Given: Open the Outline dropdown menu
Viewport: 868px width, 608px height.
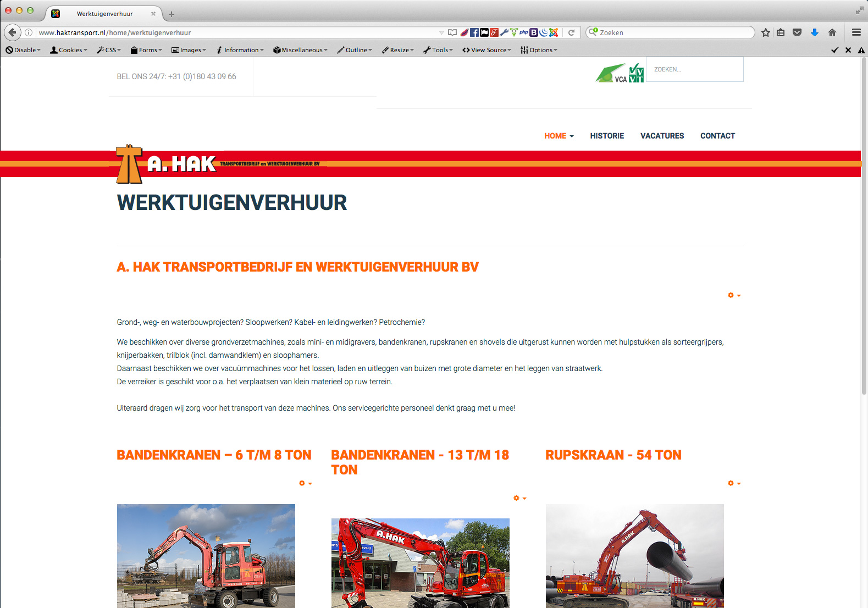Looking at the screenshot, I should [x=355, y=50].
